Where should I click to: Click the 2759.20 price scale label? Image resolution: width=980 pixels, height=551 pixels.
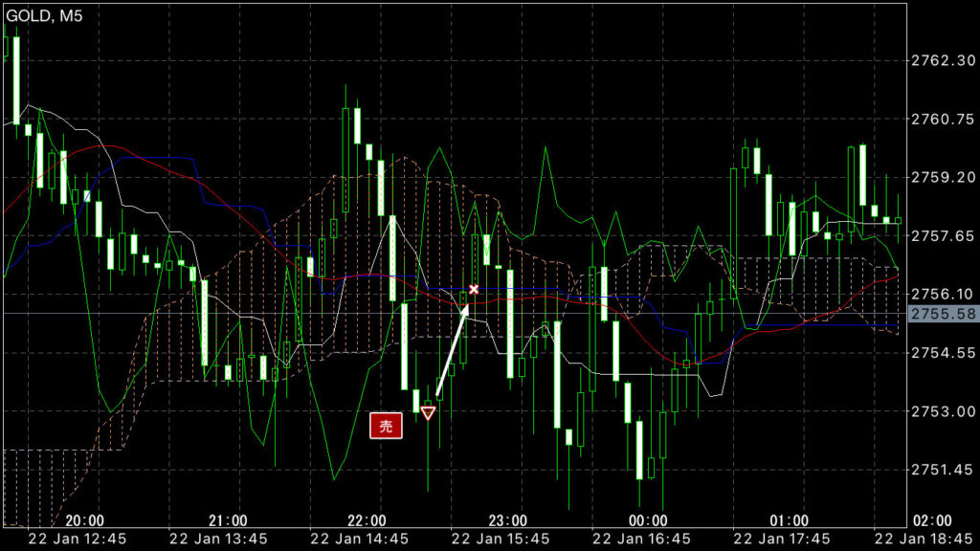pos(943,177)
